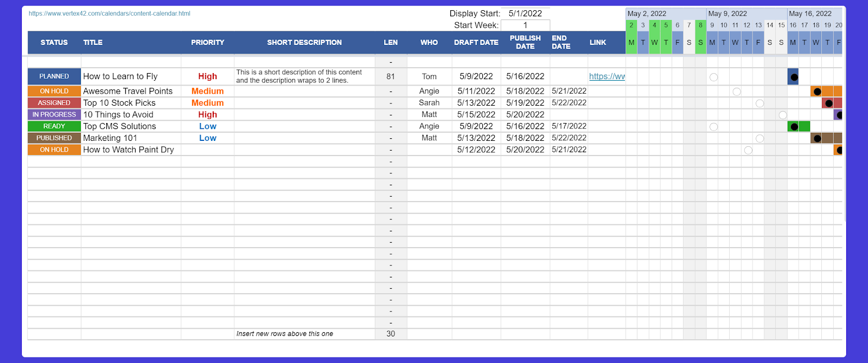Select the WHO cell Sarah
The height and width of the screenshot is (363, 868).
coord(429,103)
